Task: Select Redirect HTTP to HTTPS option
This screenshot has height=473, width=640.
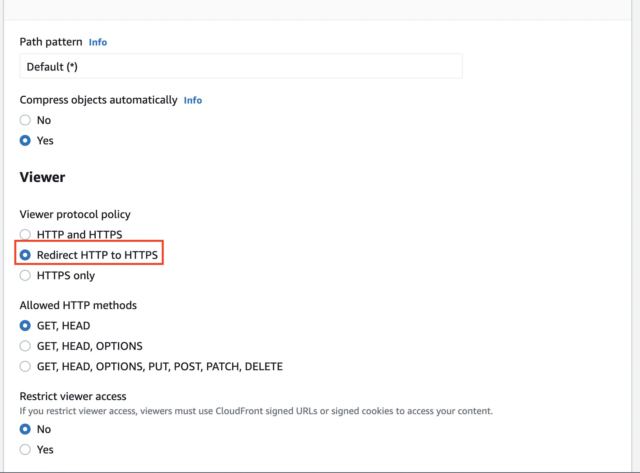Action: tap(25, 255)
